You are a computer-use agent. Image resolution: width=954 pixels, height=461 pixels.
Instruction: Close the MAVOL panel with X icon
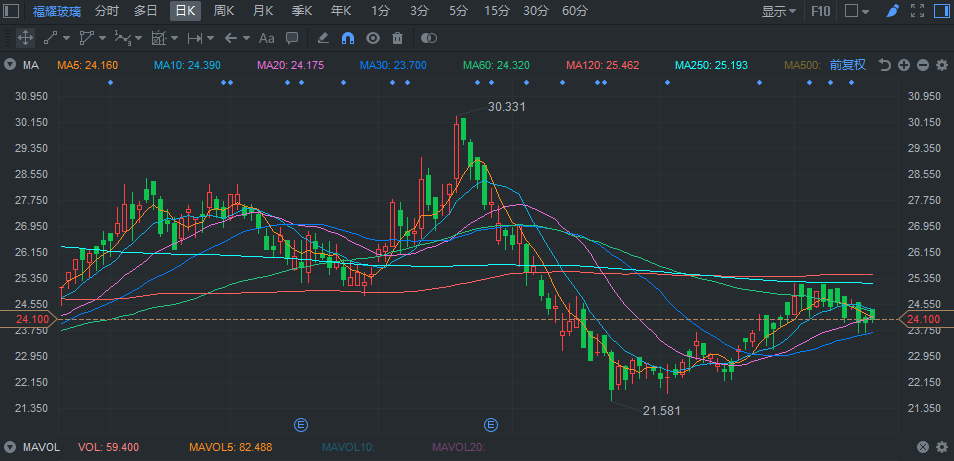tap(923, 447)
